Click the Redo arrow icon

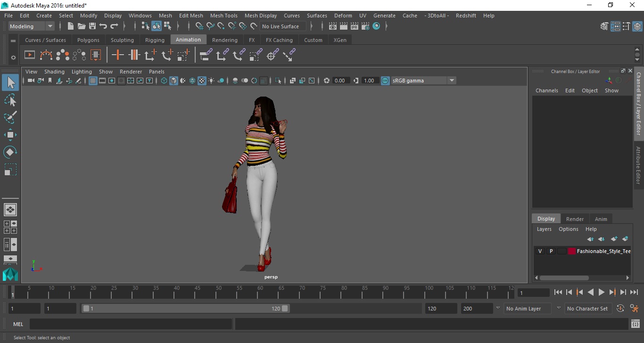coord(114,26)
